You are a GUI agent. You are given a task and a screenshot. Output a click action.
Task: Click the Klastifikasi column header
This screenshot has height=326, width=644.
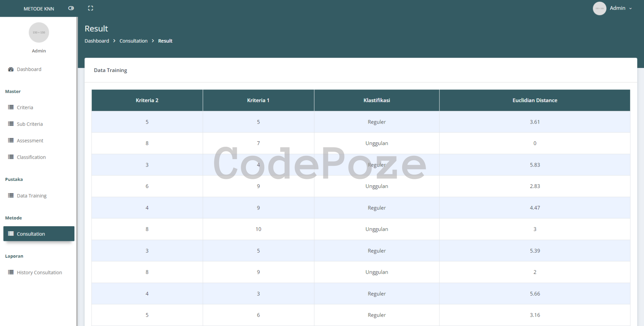coord(376,100)
